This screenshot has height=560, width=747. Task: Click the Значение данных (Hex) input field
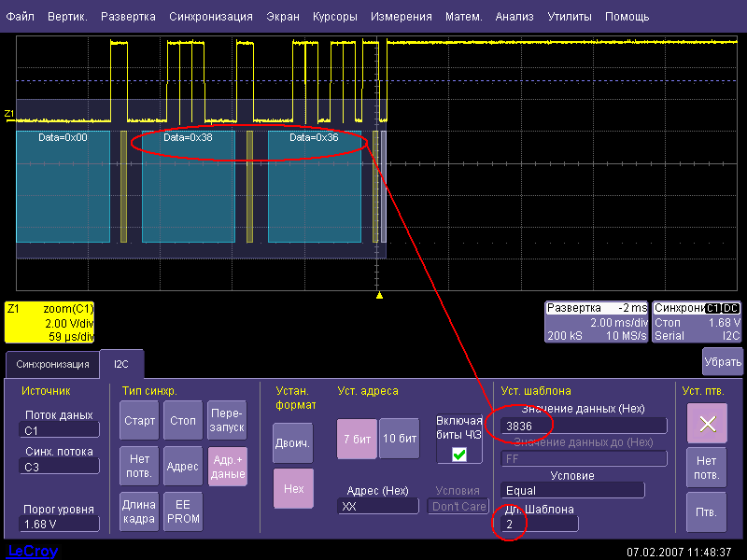(x=584, y=426)
